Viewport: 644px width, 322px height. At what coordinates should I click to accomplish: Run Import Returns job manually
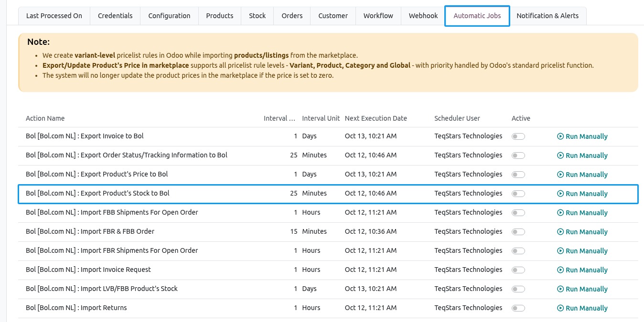(582, 308)
